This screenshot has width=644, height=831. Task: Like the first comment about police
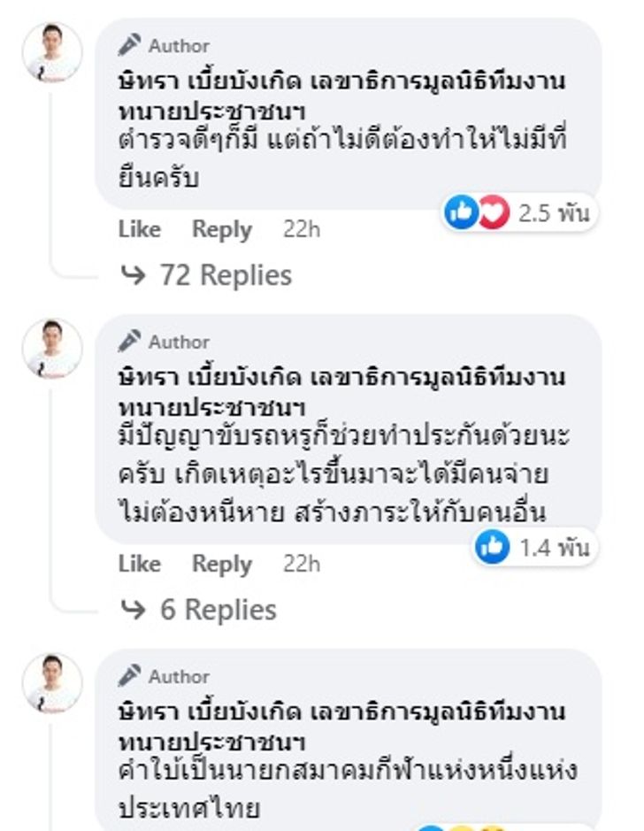click(x=140, y=229)
